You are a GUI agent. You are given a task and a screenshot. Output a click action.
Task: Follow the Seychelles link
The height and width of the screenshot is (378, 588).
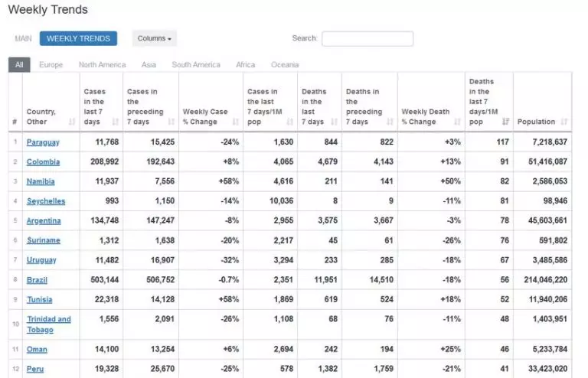tap(46, 201)
